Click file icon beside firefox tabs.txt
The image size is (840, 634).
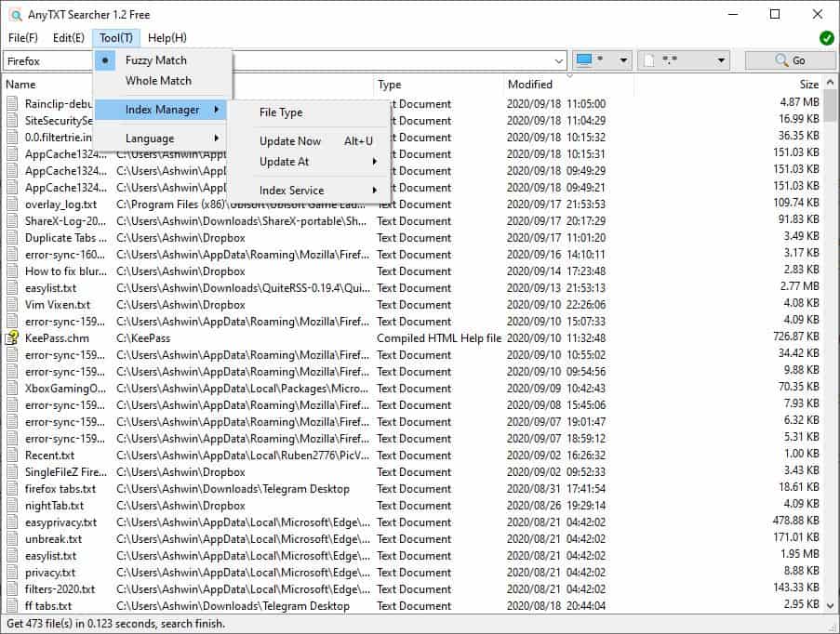tap(12, 489)
